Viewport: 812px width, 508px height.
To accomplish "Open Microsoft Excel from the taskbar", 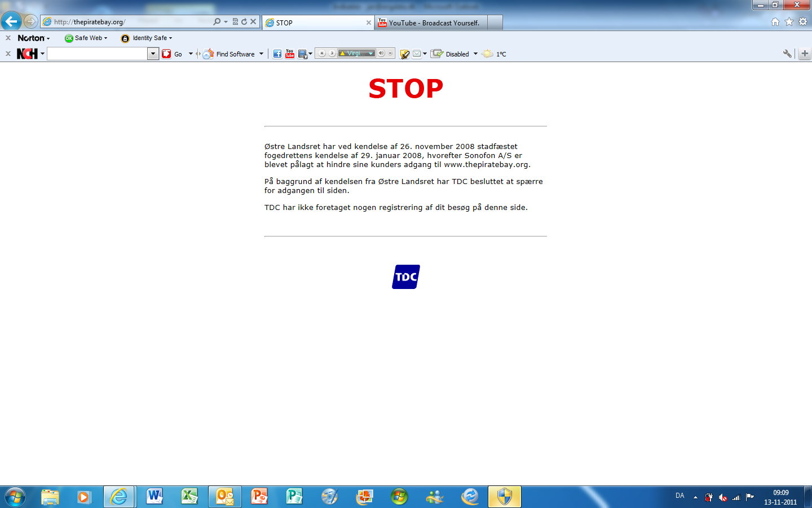I will [x=189, y=497].
